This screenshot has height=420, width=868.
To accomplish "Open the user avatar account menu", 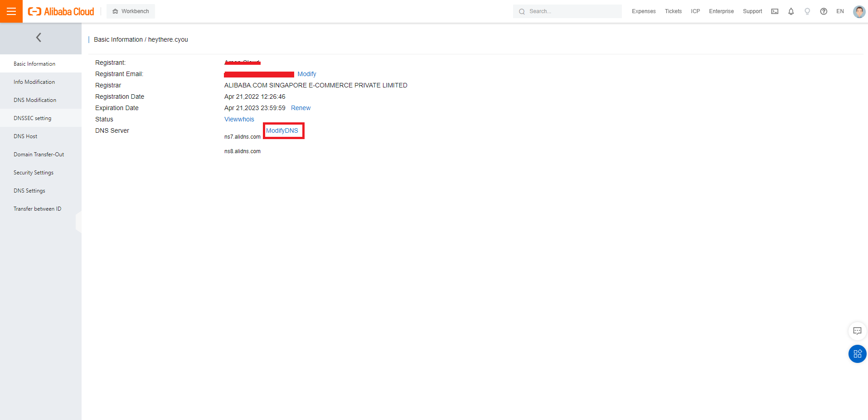I will pos(859,11).
